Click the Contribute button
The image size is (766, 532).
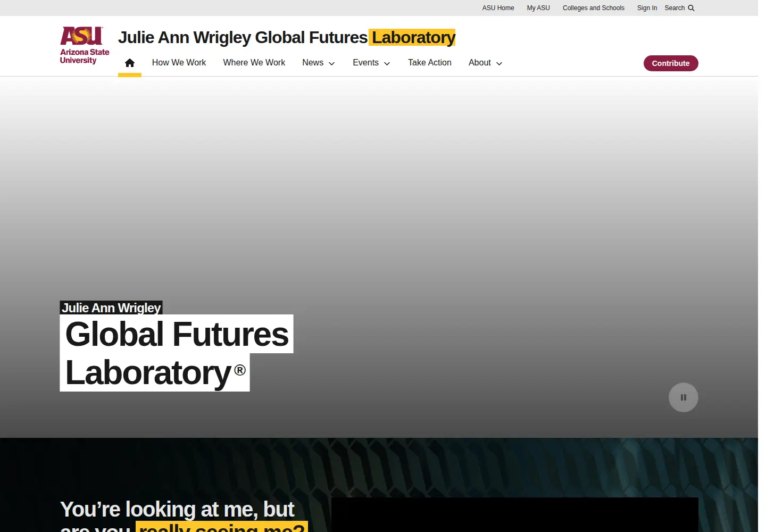671,63
